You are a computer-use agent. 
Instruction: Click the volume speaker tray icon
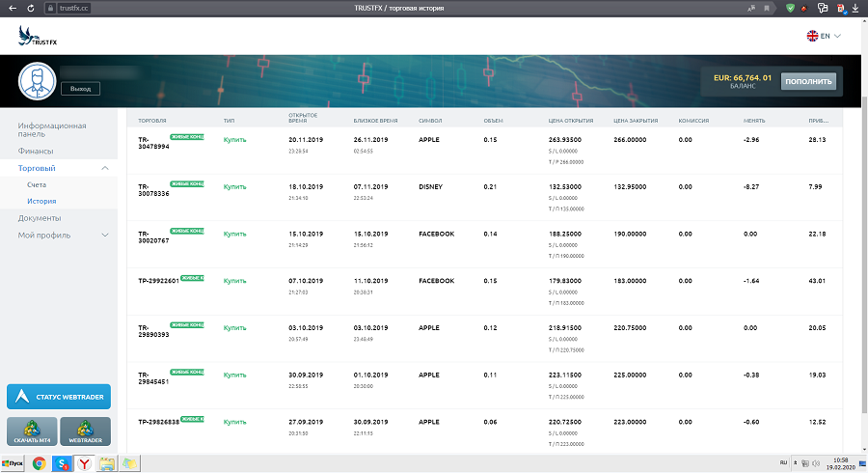pyautogui.click(x=815, y=463)
